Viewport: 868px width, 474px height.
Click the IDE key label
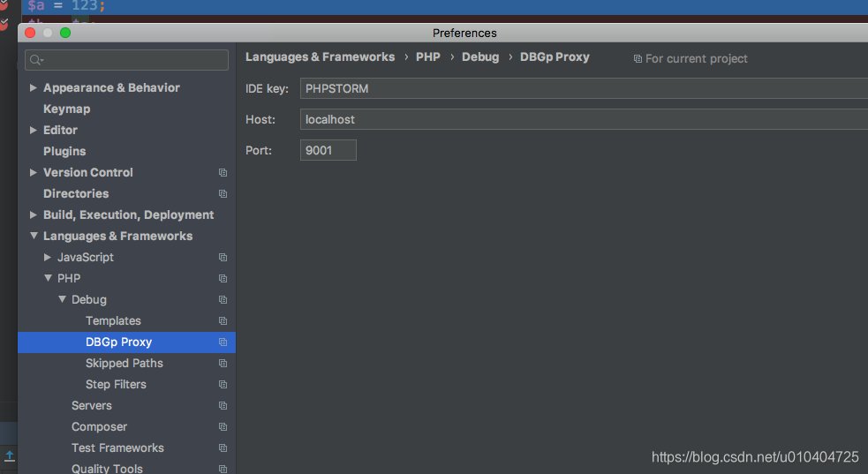267,88
